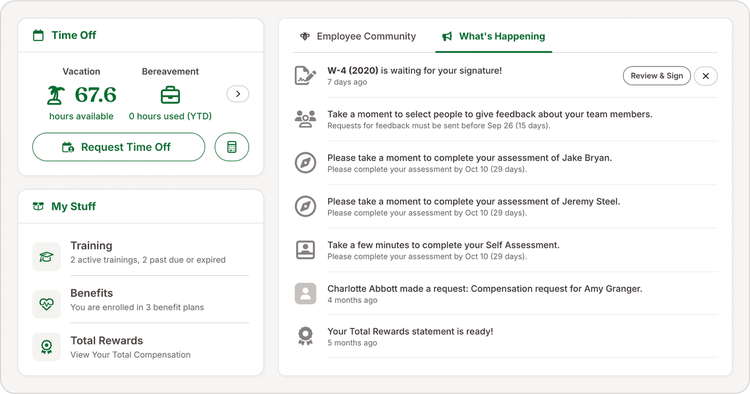
Task: Switch to the Employee Community tab
Action: [357, 36]
